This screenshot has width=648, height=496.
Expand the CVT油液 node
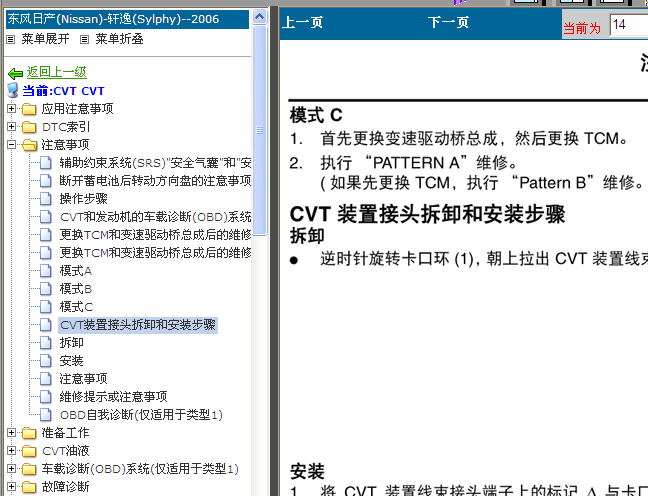point(12,451)
